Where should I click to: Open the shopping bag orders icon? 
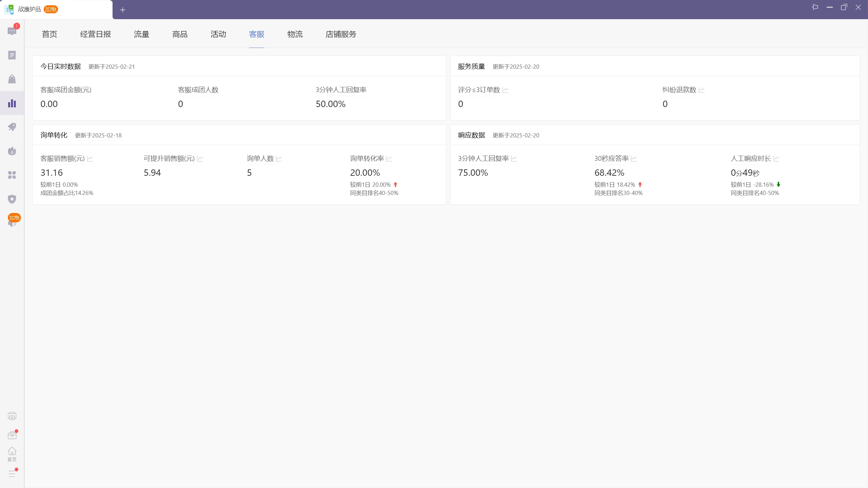(12, 79)
